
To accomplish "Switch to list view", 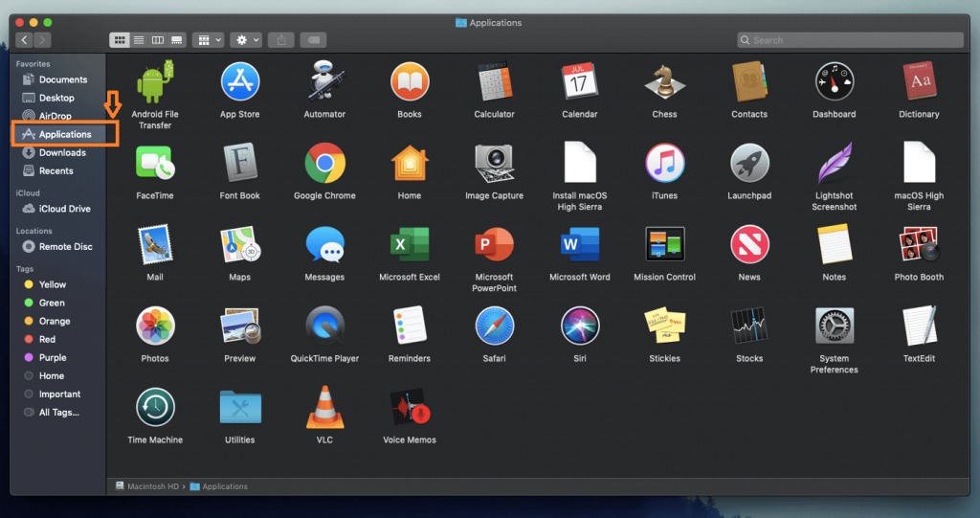I will point(139,40).
